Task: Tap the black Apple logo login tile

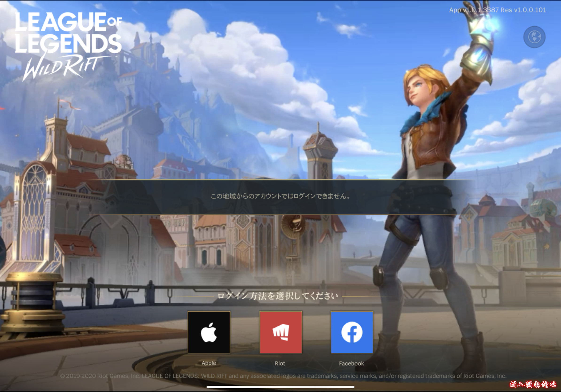Action: tap(209, 332)
